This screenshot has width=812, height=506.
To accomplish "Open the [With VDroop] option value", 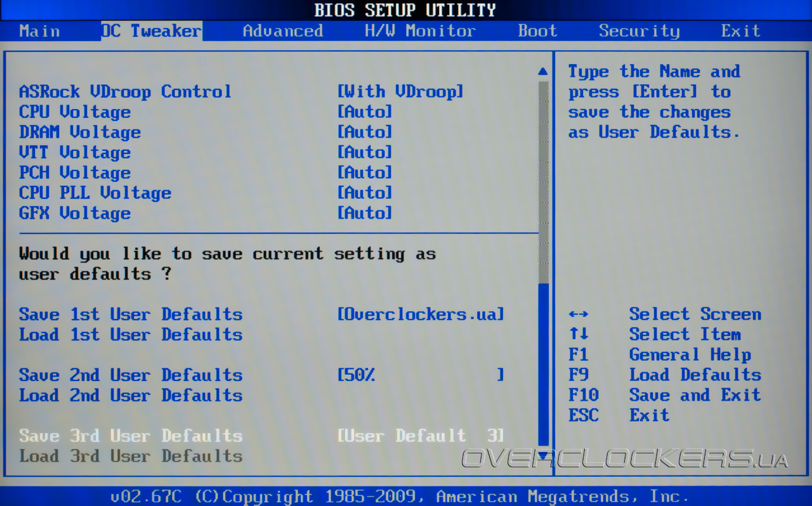I will [400, 91].
